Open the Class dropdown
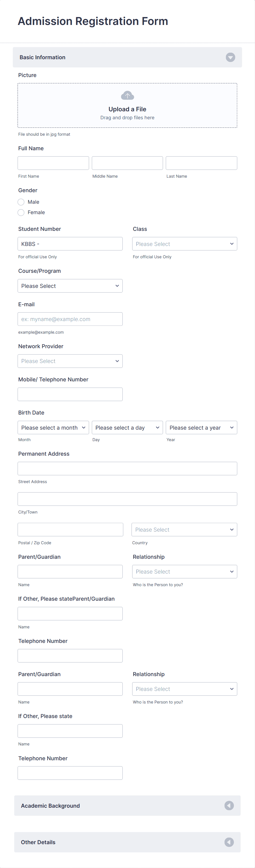Viewport: 255px width, 868px height. pos(185,244)
